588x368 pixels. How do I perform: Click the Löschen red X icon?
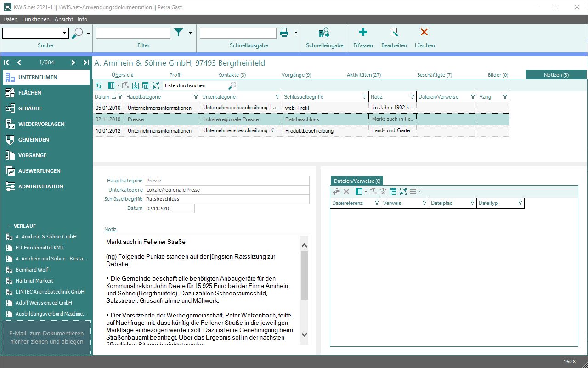tap(424, 33)
